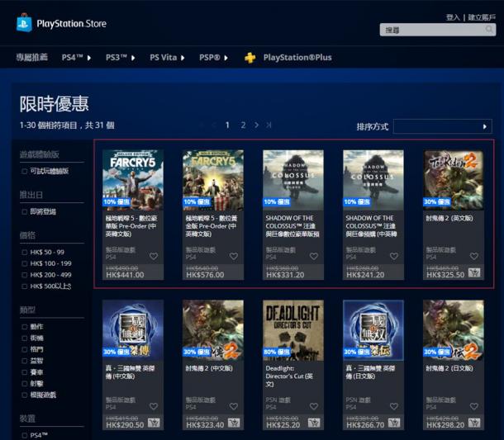Open 專屬推薦 in navigation bar
The height and width of the screenshot is (440, 504).
coord(32,57)
